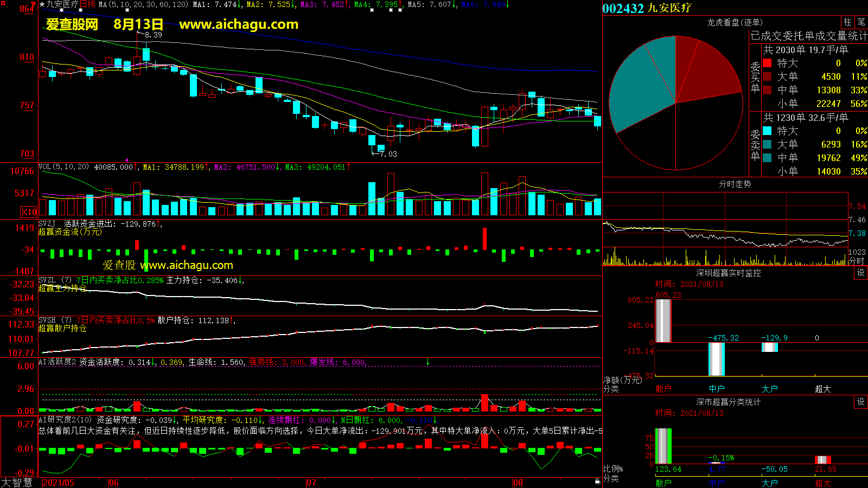Select the 龙虎看盘(逐单) panel title
Screen dimensions: 868x488
point(735,22)
